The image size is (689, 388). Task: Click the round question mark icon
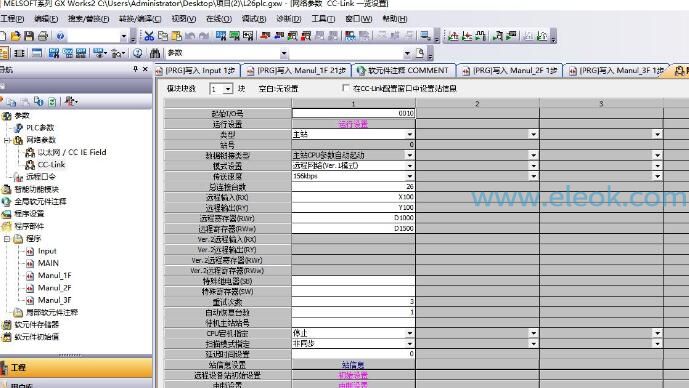(x=138, y=53)
